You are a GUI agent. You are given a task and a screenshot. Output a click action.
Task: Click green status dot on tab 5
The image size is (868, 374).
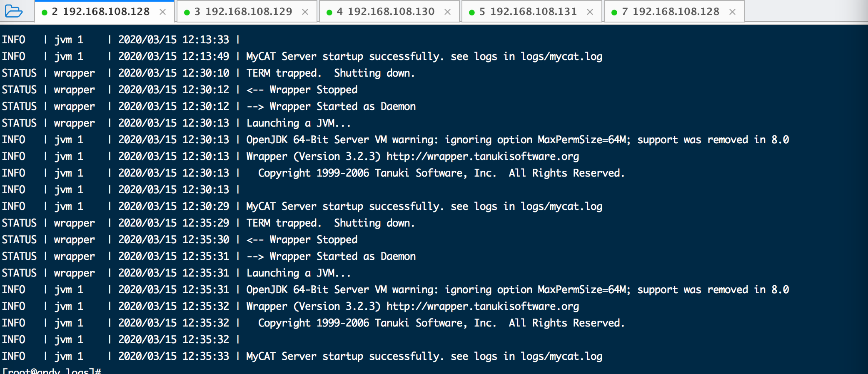tap(472, 12)
